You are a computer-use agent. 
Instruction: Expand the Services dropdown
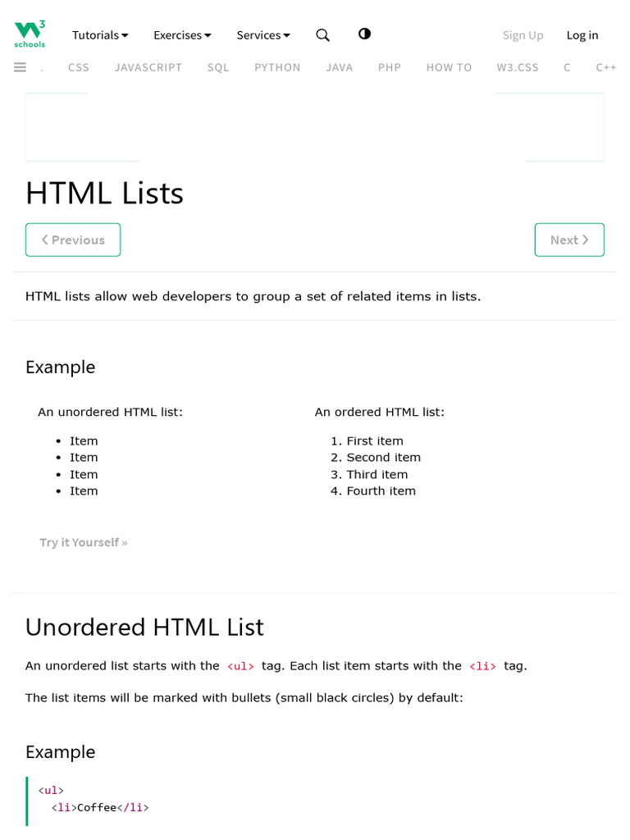pos(263,35)
